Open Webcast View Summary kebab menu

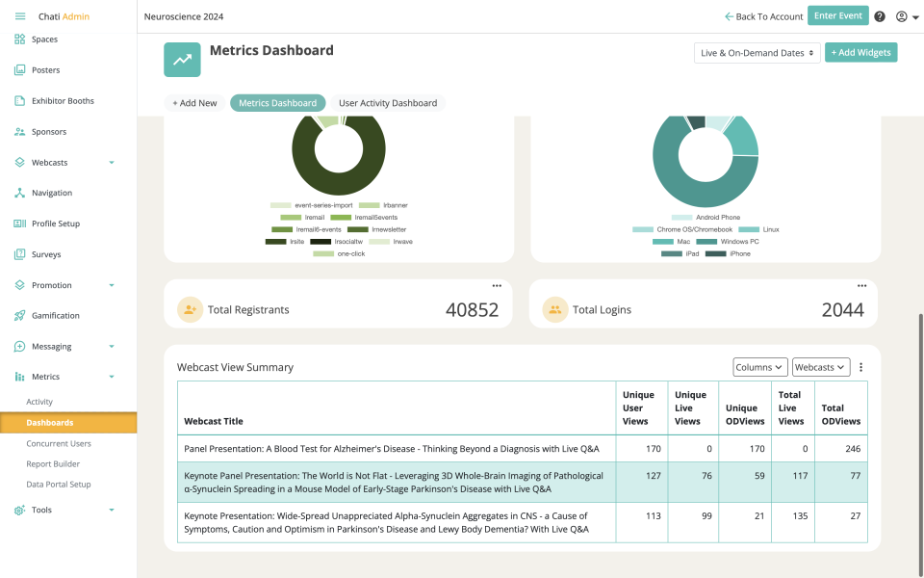pyautogui.click(x=860, y=367)
